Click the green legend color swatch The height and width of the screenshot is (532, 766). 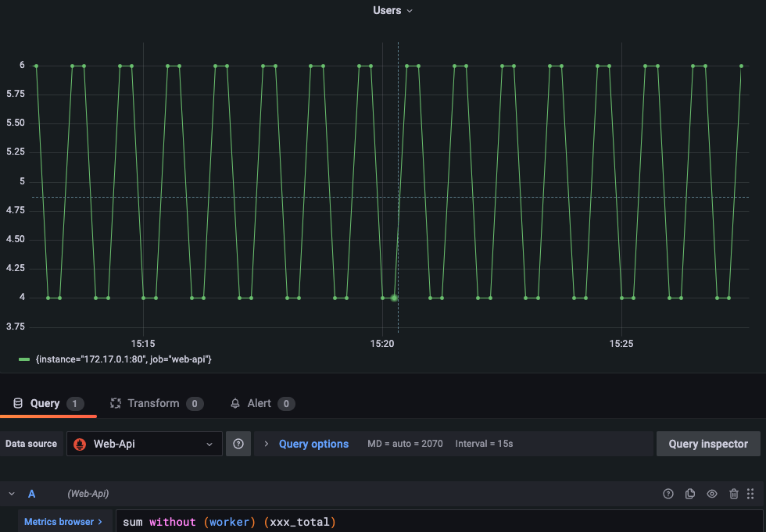point(24,359)
